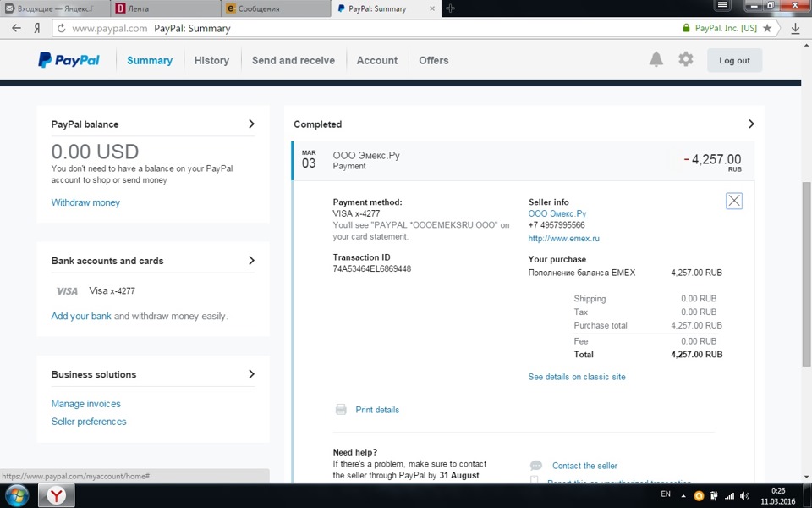Click the 0.00 USD balance amount
The image size is (812, 508).
click(x=95, y=152)
